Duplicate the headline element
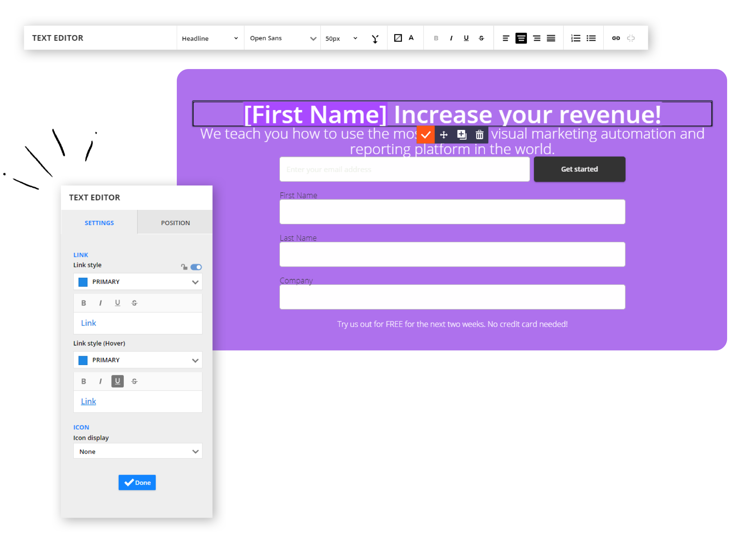Image resolution: width=756 pixels, height=543 pixels. tap(462, 134)
